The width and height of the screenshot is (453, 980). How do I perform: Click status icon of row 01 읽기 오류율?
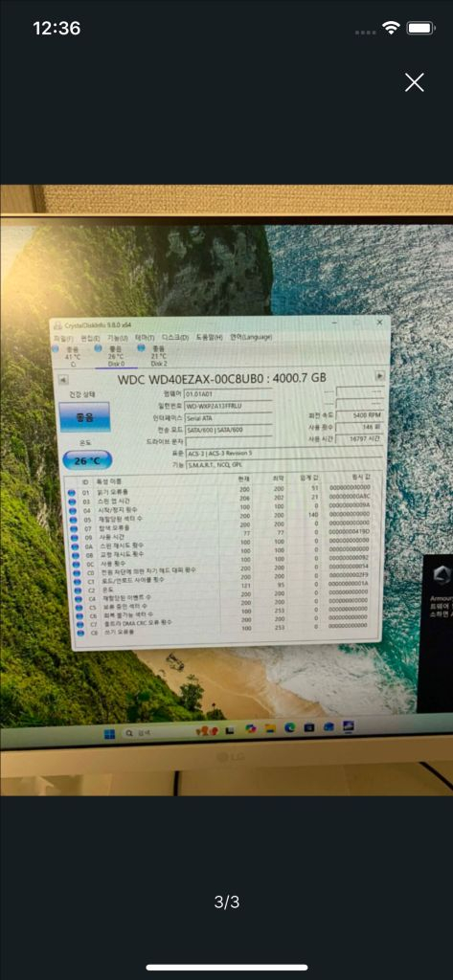tap(73, 493)
